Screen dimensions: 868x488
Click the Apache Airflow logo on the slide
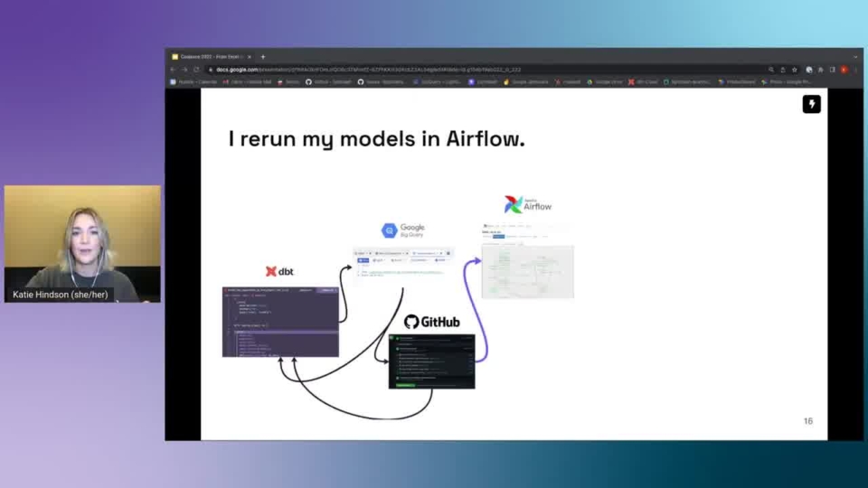click(527, 204)
